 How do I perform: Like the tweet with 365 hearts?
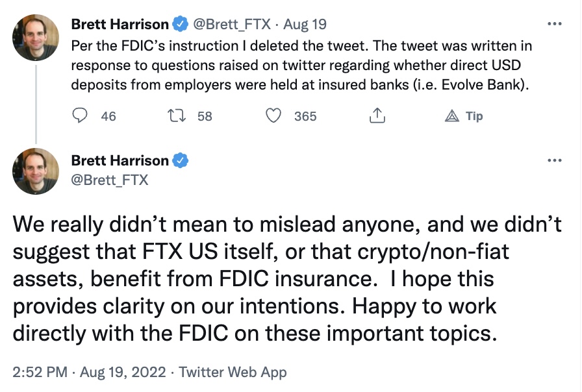point(273,116)
